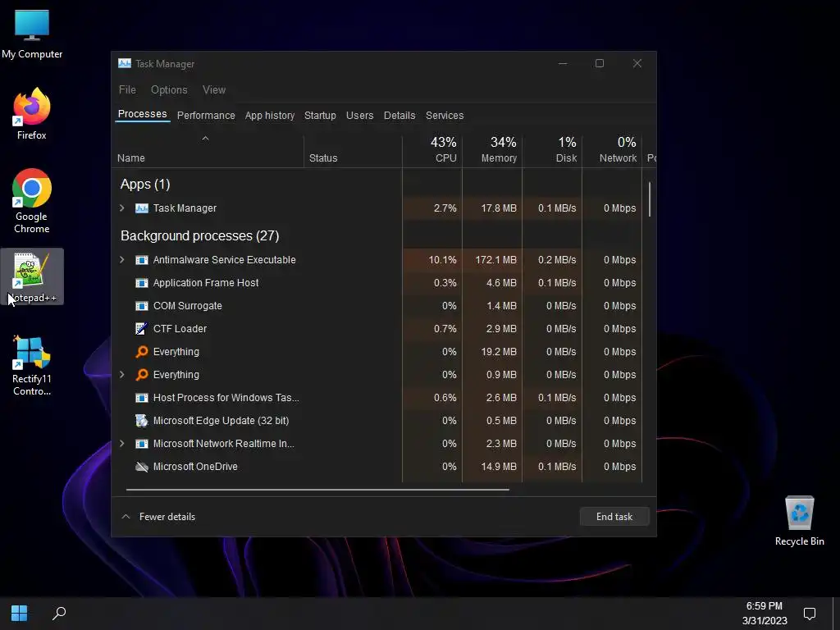Open the View menu

(214, 90)
